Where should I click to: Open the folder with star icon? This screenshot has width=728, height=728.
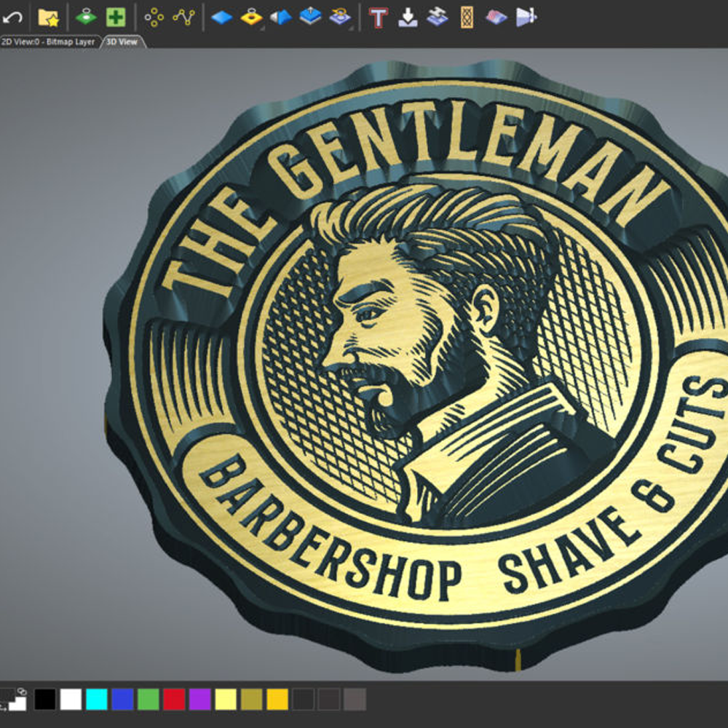(48, 17)
